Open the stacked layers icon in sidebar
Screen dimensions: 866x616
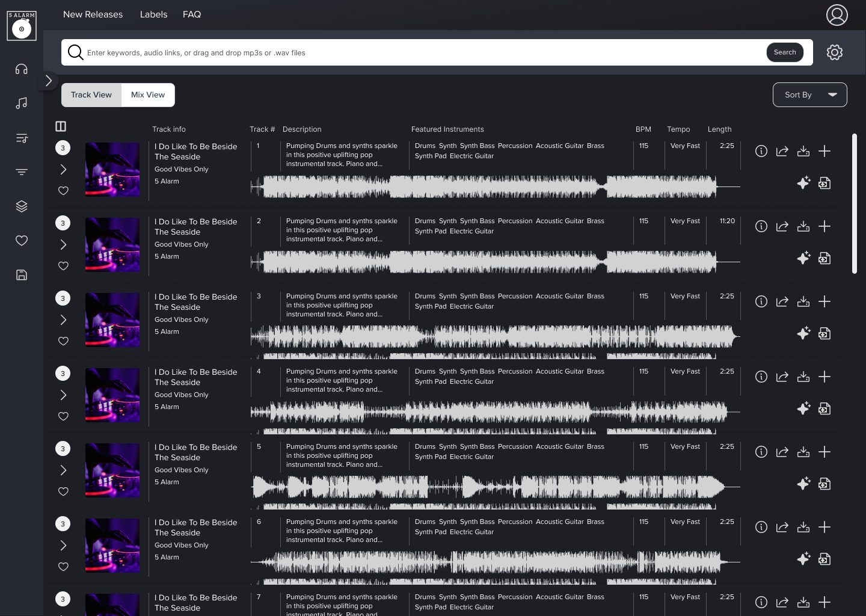[22, 206]
